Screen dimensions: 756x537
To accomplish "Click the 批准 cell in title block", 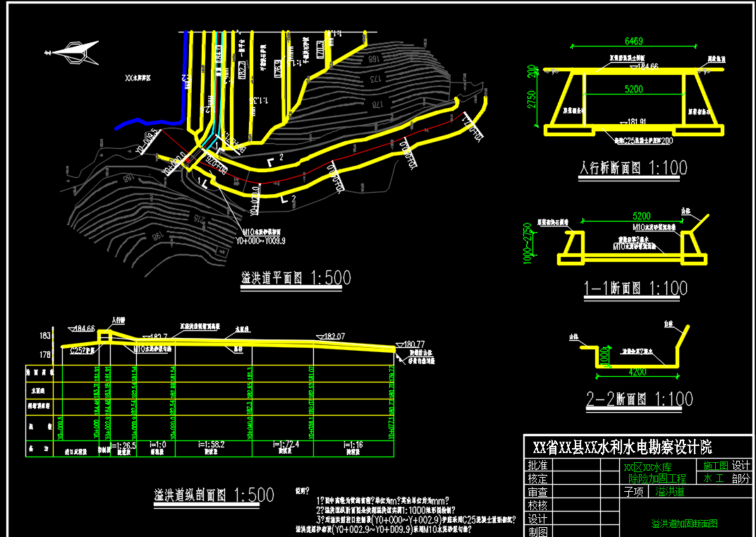I will pos(537,466).
